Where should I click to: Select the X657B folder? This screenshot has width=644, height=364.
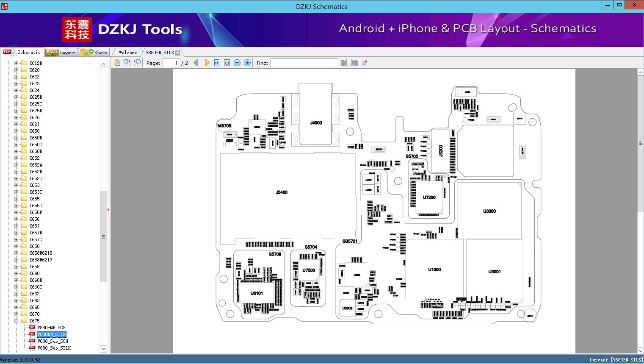click(36, 233)
